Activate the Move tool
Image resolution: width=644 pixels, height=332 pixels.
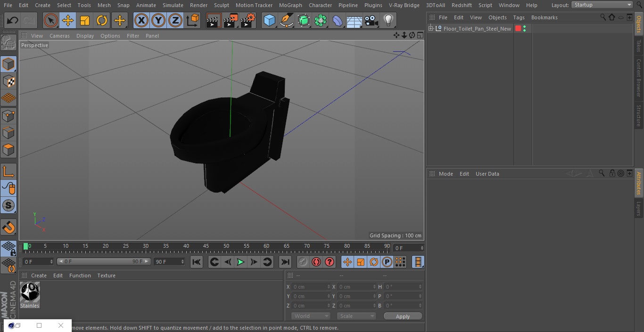click(68, 20)
